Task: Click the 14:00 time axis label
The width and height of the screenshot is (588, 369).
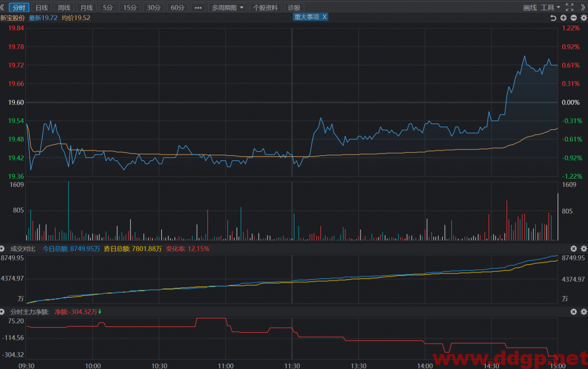Action: coord(425,366)
